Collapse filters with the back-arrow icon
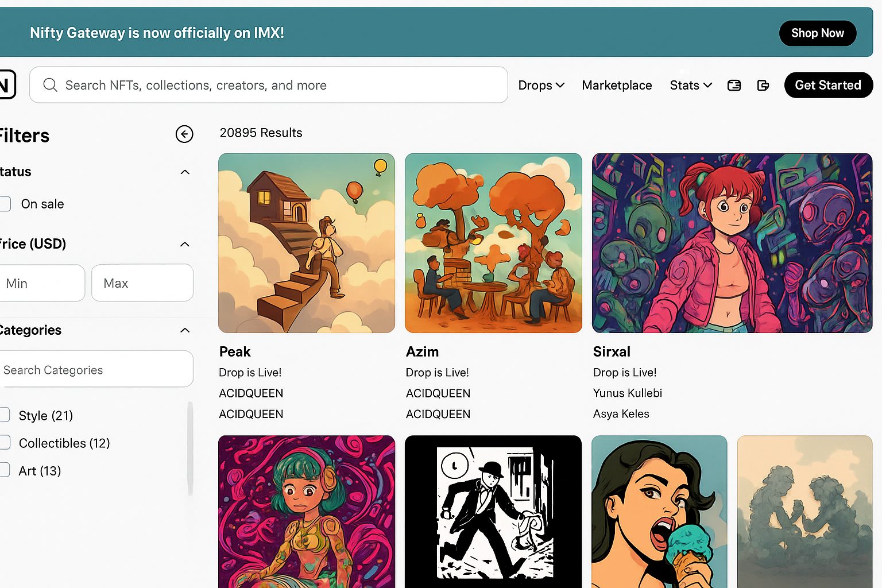Viewport: 882px width, 588px height. click(x=184, y=134)
